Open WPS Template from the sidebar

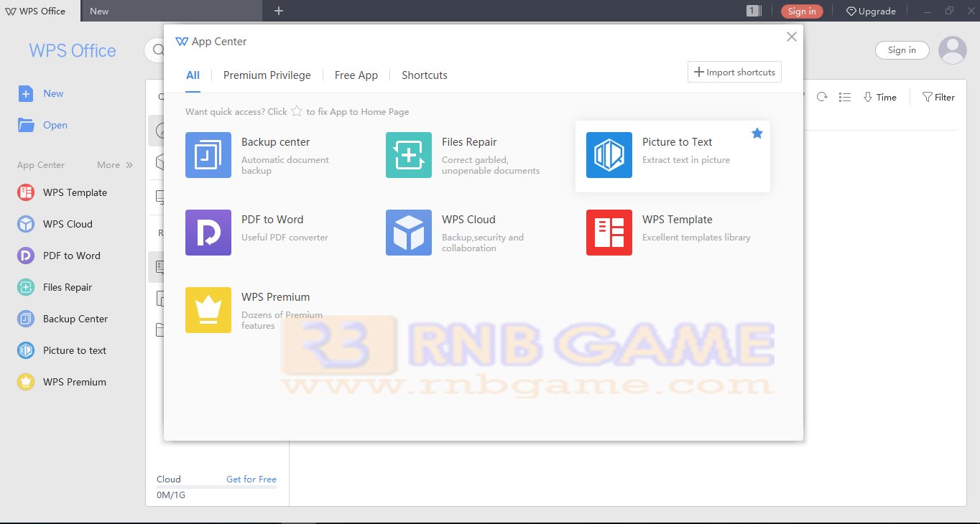(63, 192)
